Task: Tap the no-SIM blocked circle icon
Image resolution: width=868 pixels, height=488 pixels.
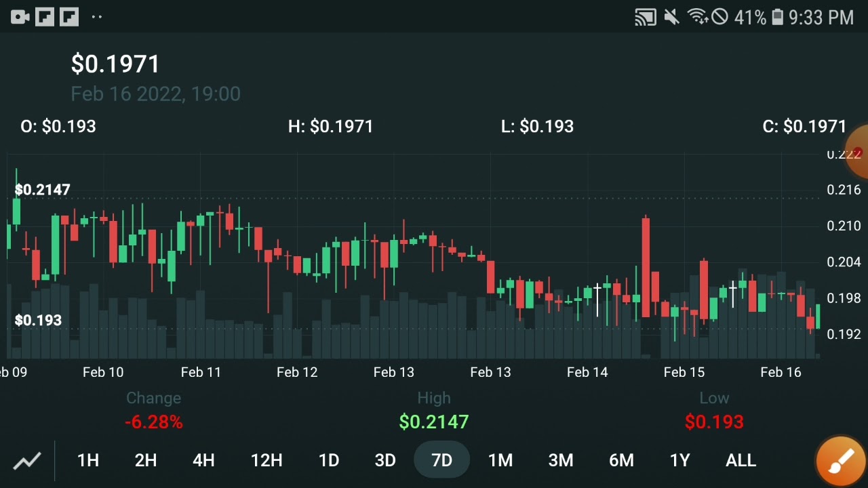Action: click(719, 18)
